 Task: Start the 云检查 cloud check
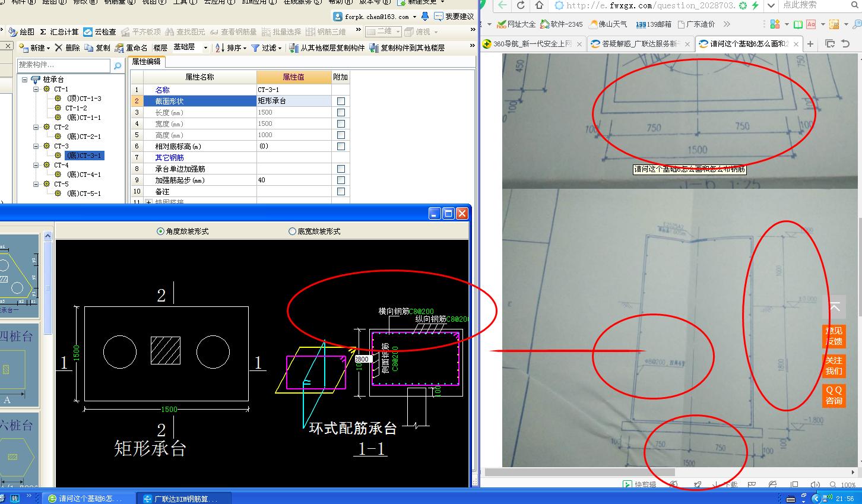click(100, 31)
